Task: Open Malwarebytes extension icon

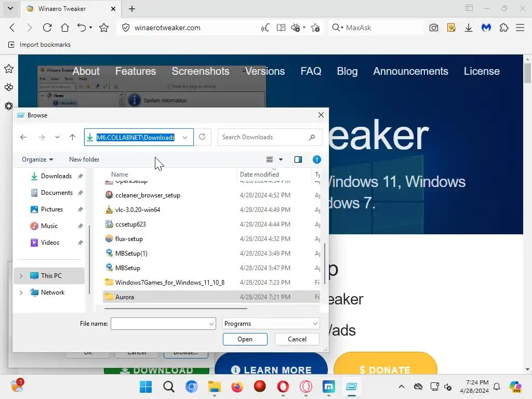Action: pos(486,28)
